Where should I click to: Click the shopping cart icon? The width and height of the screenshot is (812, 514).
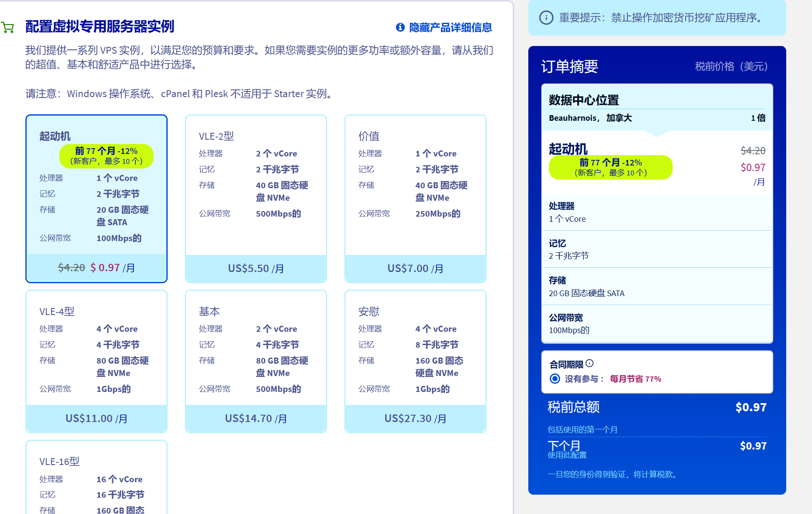pyautogui.click(x=8, y=28)
